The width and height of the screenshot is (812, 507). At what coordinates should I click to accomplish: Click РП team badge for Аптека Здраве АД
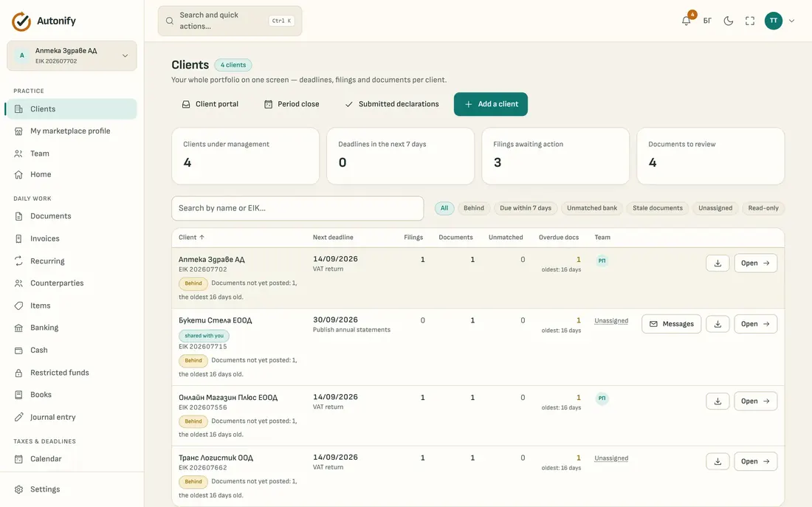(x=602, y=261)
